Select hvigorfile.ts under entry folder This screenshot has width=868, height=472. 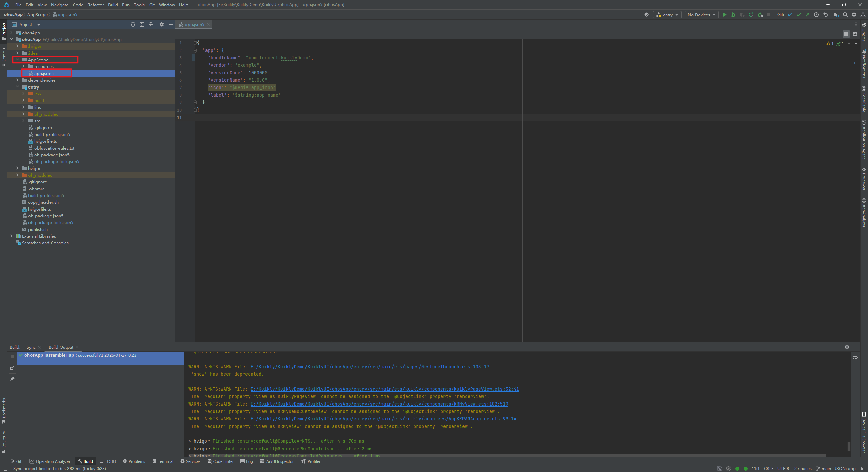[45, 141]
